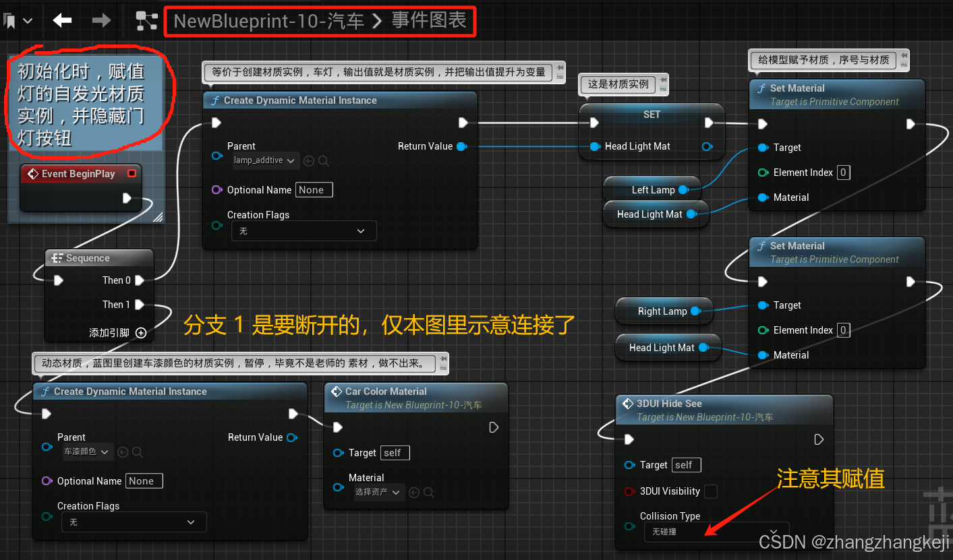Select 事件图表 in the breadcrumb bar

tap(426, 21)
